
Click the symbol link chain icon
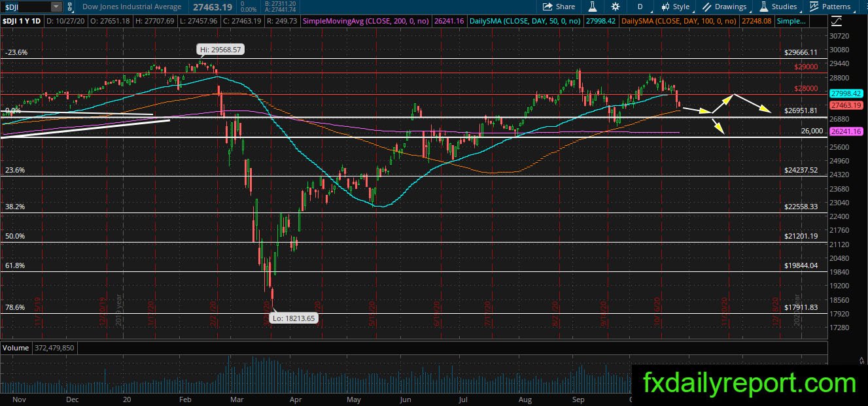click(x=71, y=7)
